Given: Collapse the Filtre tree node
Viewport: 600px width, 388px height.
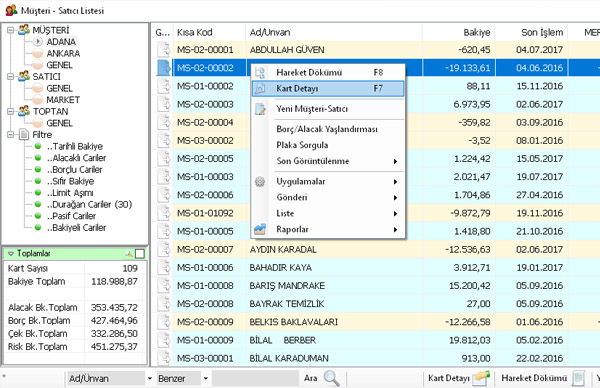Looking at the screenshot, I should tap(11, 135).
